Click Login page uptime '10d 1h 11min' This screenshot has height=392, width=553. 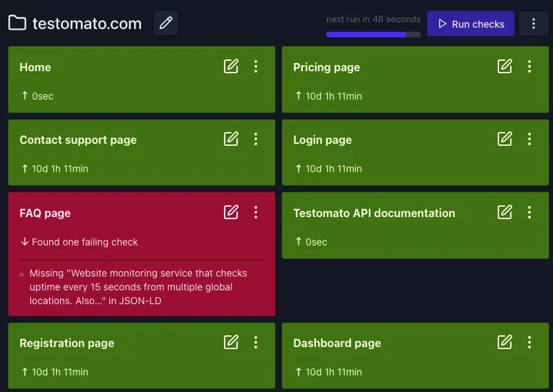point(334,169)
